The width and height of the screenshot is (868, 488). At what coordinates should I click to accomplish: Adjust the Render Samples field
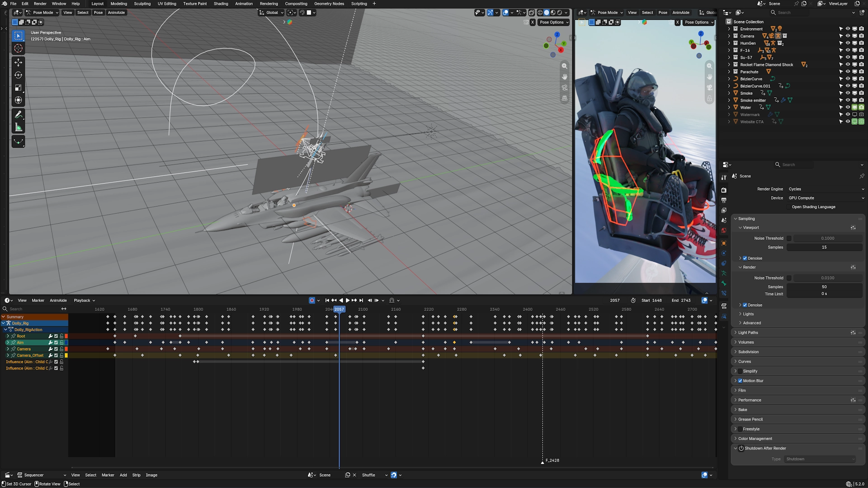(825, 287)
